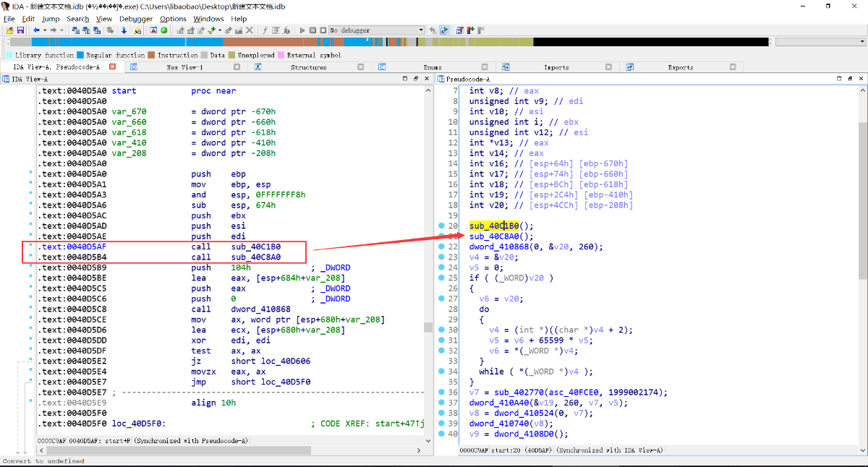Switch to the Structures tab
This screenshot has width=868, height=467.
(x=309, y=67)
